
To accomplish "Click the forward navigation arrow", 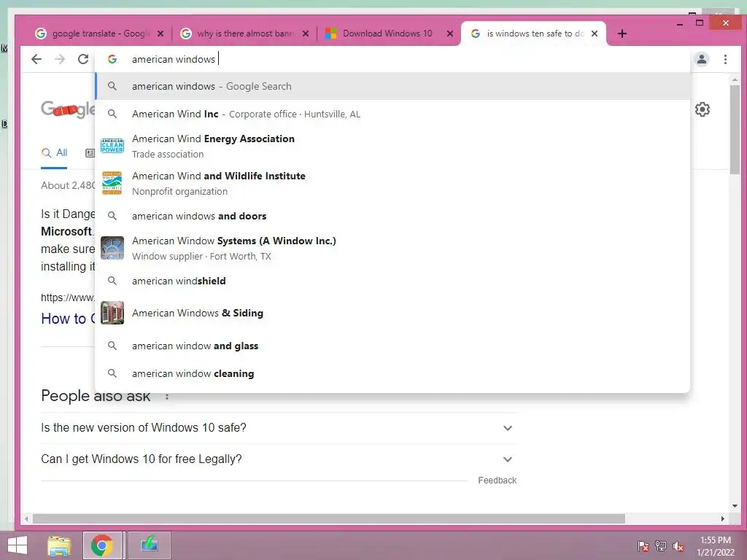I will (60, 59).
